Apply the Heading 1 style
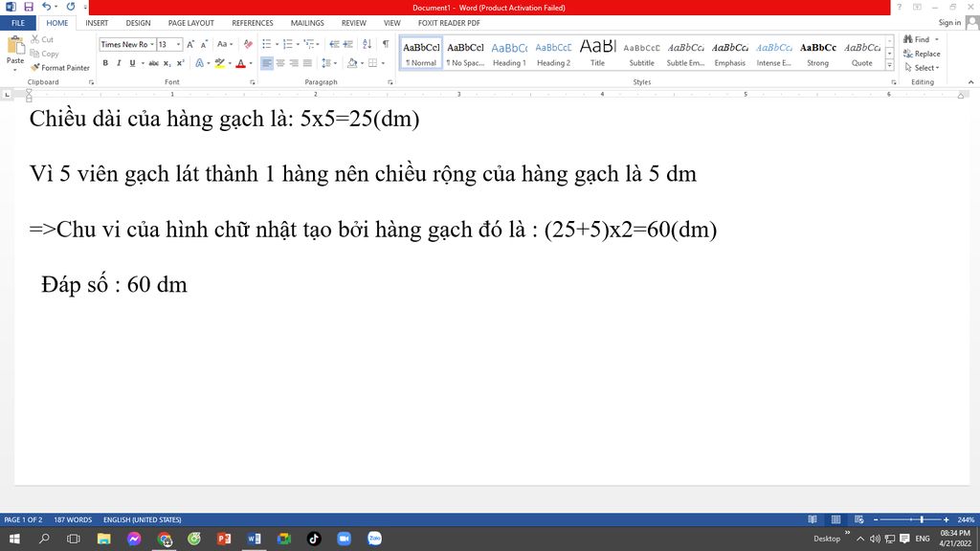Image resolution: width=980 pixels, height=551 pixels. click(509, 54)
